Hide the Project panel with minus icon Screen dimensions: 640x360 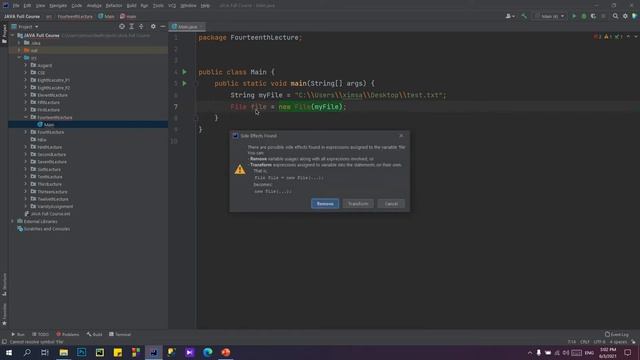click(x=162, y=27)
